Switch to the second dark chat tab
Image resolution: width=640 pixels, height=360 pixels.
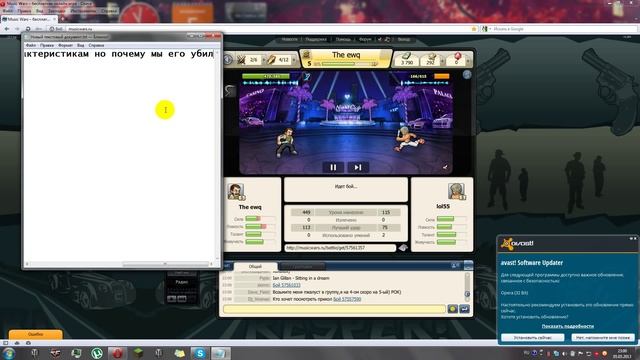[x=302, y=267]
